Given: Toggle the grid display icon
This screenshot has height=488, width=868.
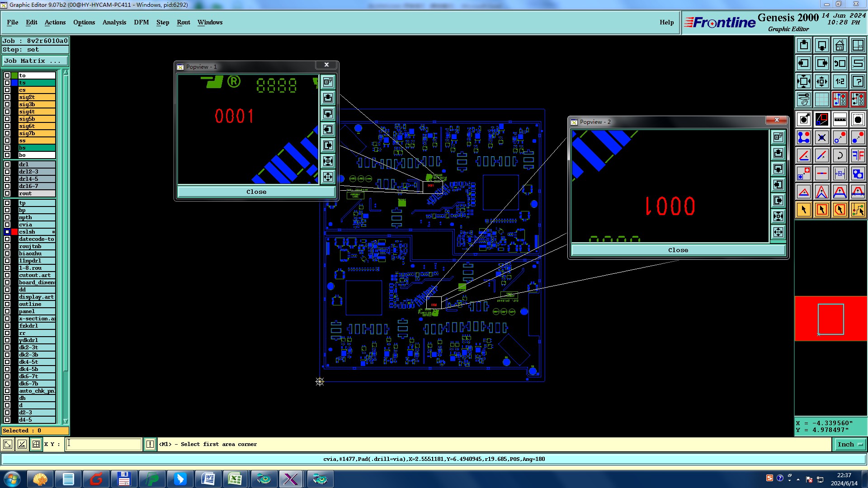Looking at the screenshot, I should coord(822,99).
